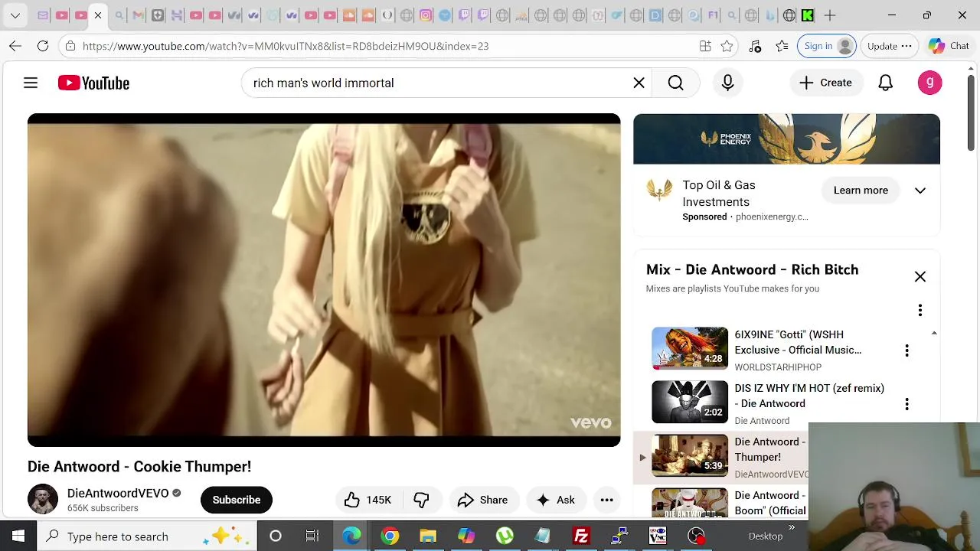Viewport: 980px width, 551px height.
Task: Open uTorrent from the taskbar
Action: (505, 536)
